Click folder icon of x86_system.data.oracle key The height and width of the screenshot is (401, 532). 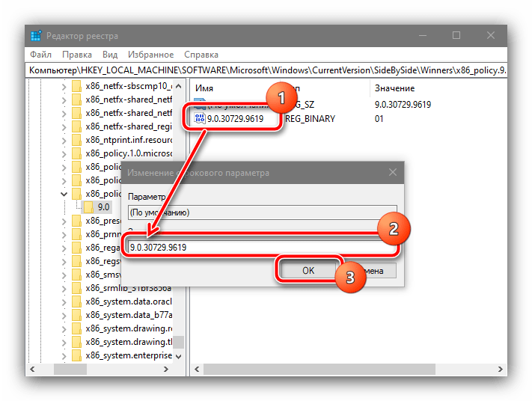pyautogui.click(x=76, y=301)
